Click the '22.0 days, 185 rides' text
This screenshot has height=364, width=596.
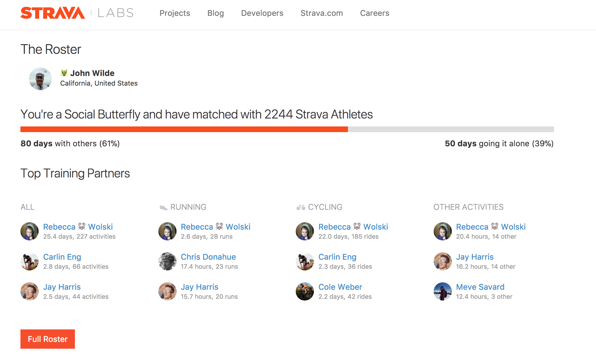coord(349,236)
